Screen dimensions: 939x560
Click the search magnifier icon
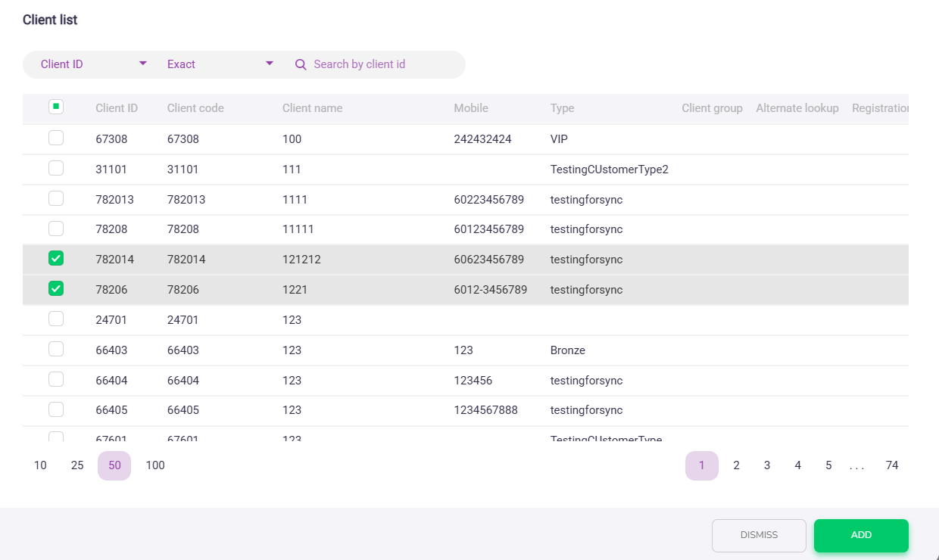pos(301,64)
